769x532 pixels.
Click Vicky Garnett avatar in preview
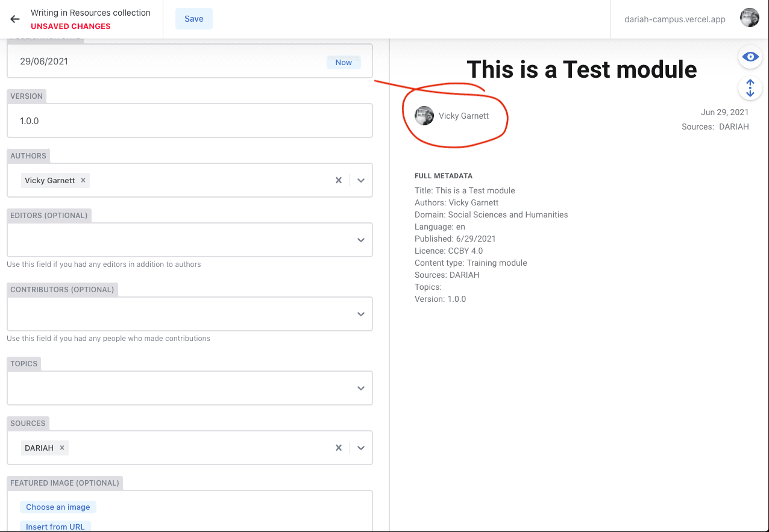click(424, 116)
